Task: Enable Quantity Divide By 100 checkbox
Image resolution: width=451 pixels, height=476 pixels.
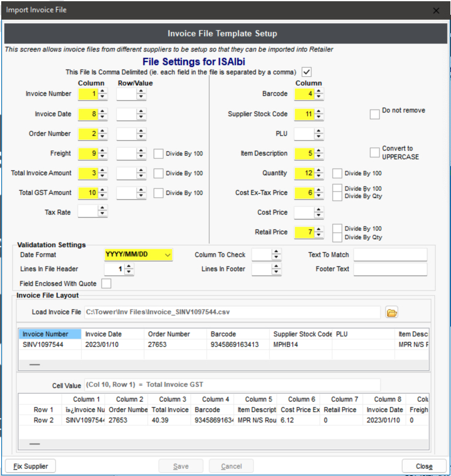Action: [x=337, y=173]
